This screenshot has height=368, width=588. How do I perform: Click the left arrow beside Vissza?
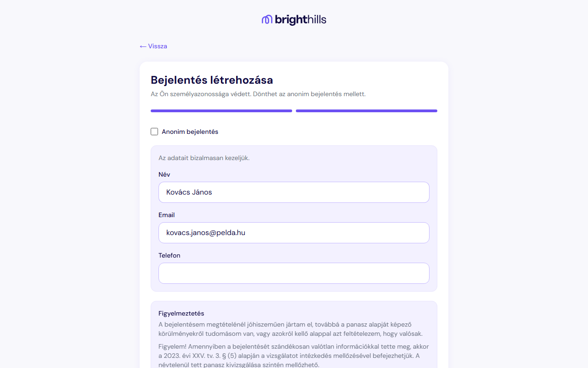coord(143,46)
